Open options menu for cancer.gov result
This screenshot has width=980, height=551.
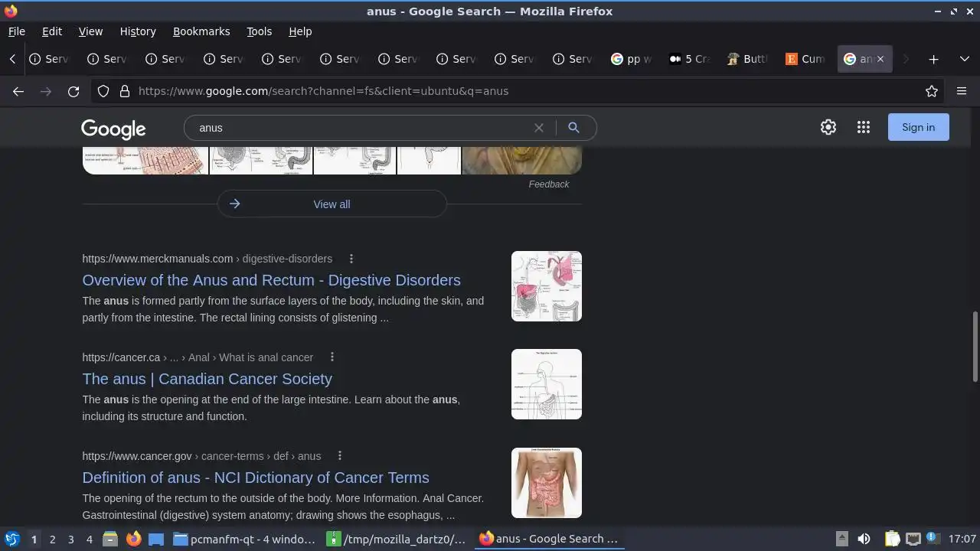[340, 456]
